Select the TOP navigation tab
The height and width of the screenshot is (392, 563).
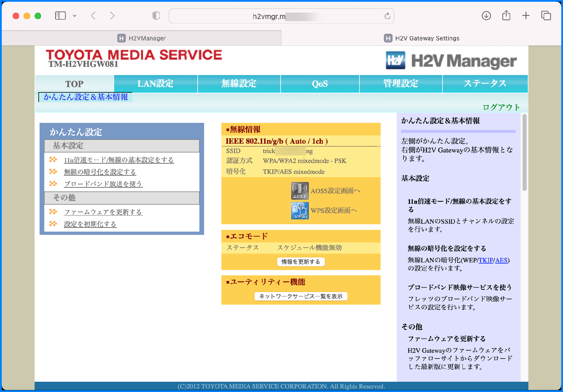click(x=74, y=84)
